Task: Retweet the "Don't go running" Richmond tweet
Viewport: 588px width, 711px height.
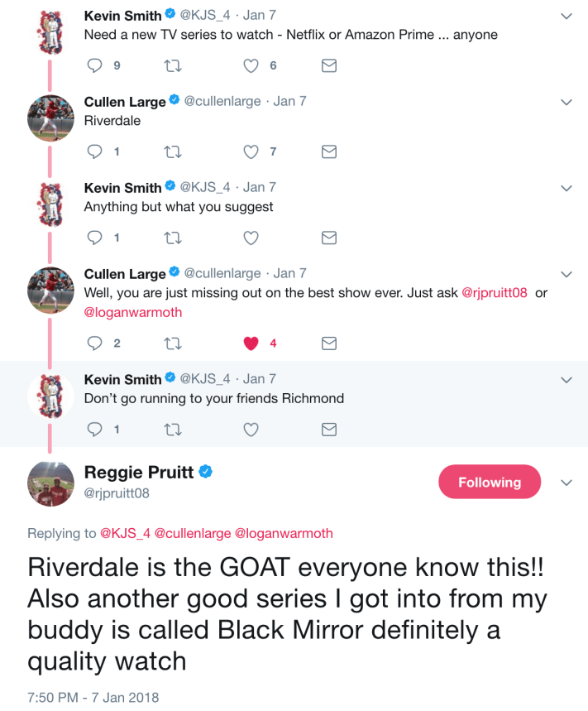Action: (173, 430)
